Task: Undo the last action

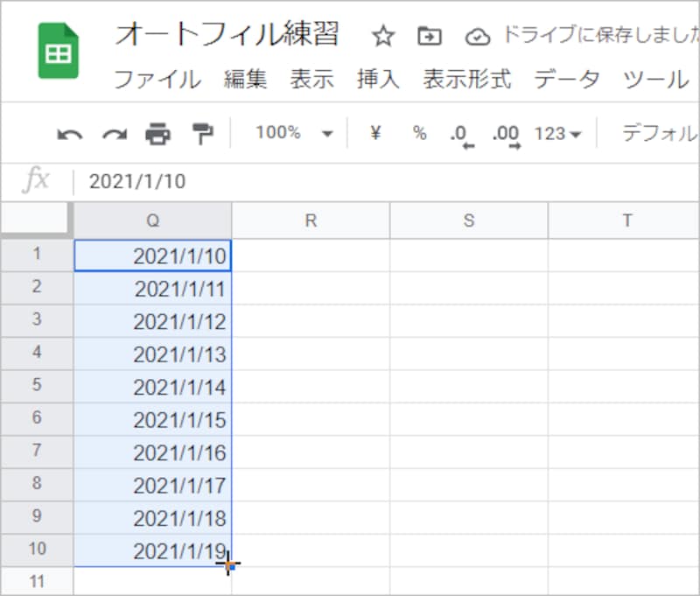Action: pyautogui.click(x=70, y=133)
